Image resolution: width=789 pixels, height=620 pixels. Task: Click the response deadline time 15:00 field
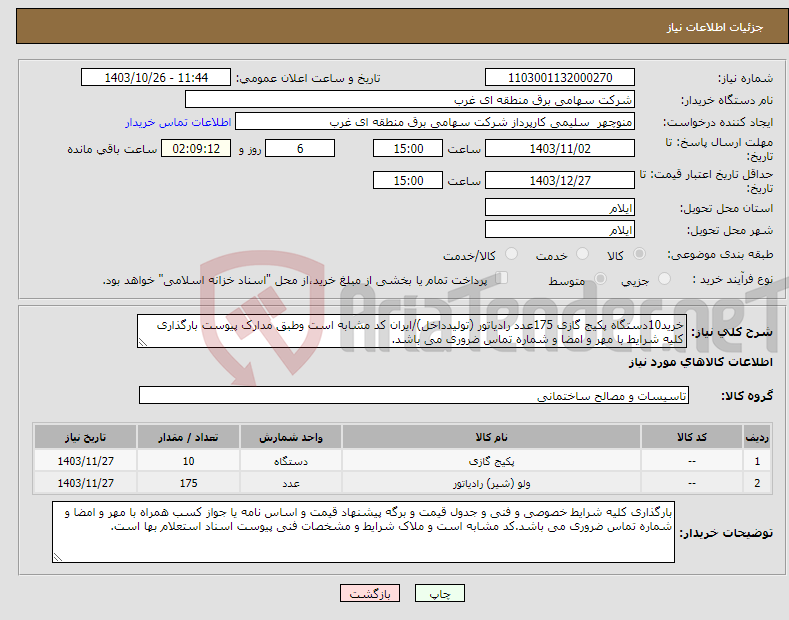pos(408,148)
